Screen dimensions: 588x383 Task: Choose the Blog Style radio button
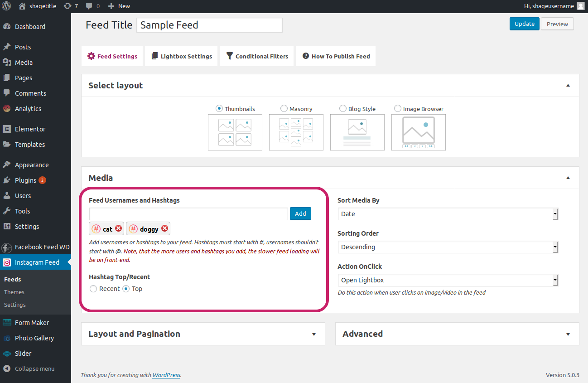342,109
